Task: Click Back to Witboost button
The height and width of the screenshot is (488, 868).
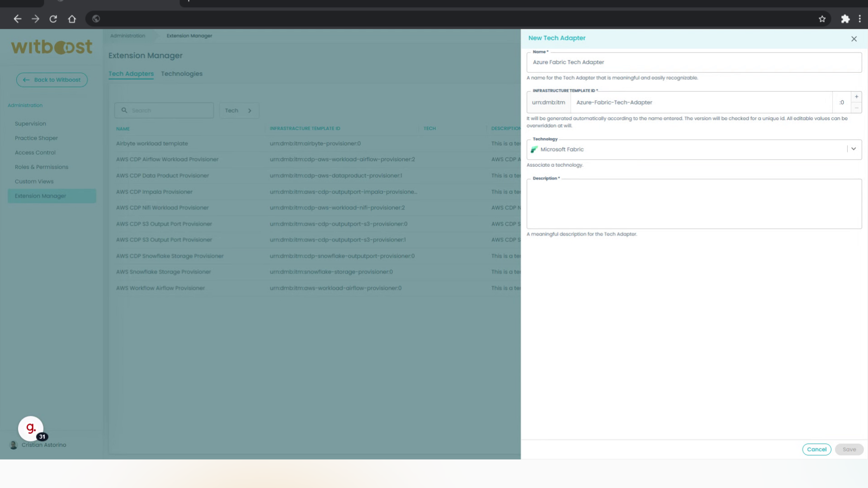Action: click(x=52, y=80)
